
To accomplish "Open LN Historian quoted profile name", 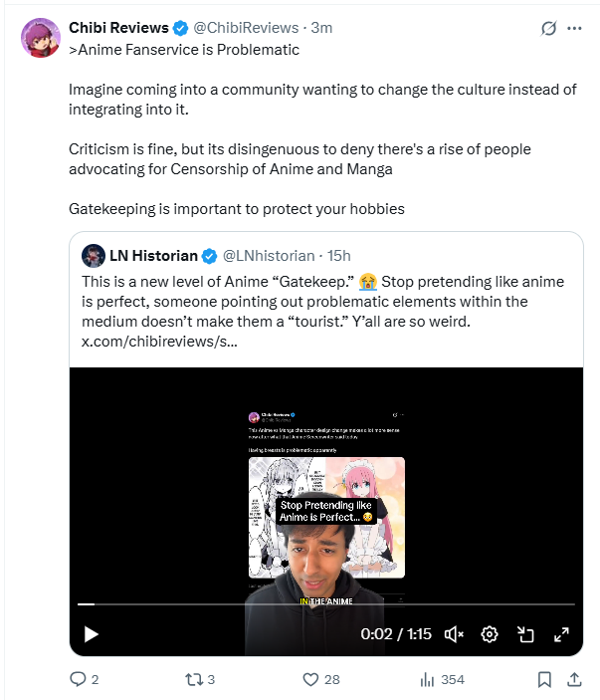I will 153,256.
